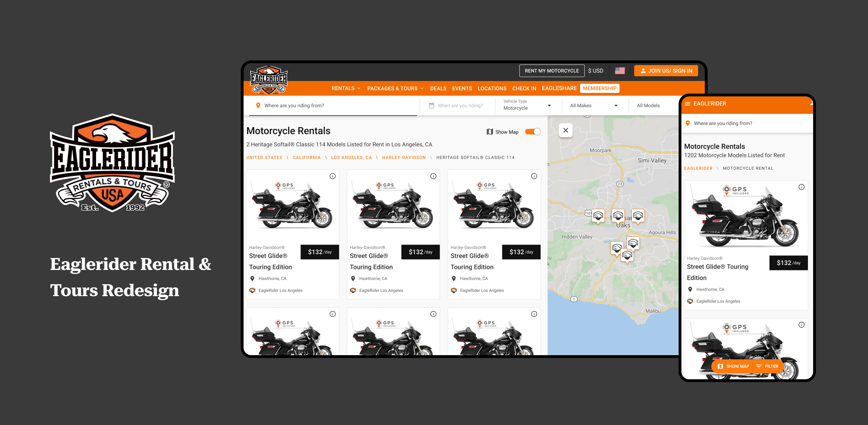Click the info icon on the first Street Glide card

[332, 176]
